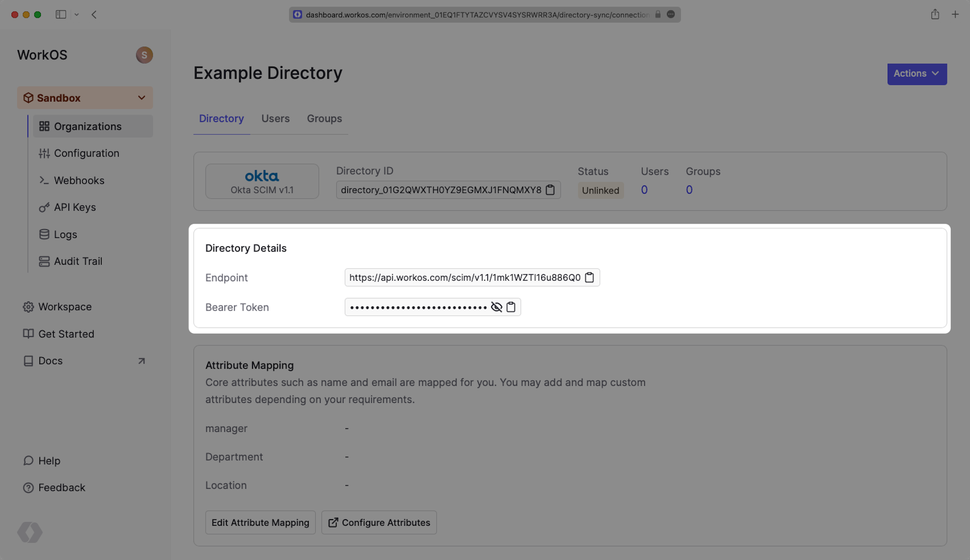This screenshot has width=970, height=560.
Task: Copy the Directory ID to clipboard
Action: pos(550,190)
